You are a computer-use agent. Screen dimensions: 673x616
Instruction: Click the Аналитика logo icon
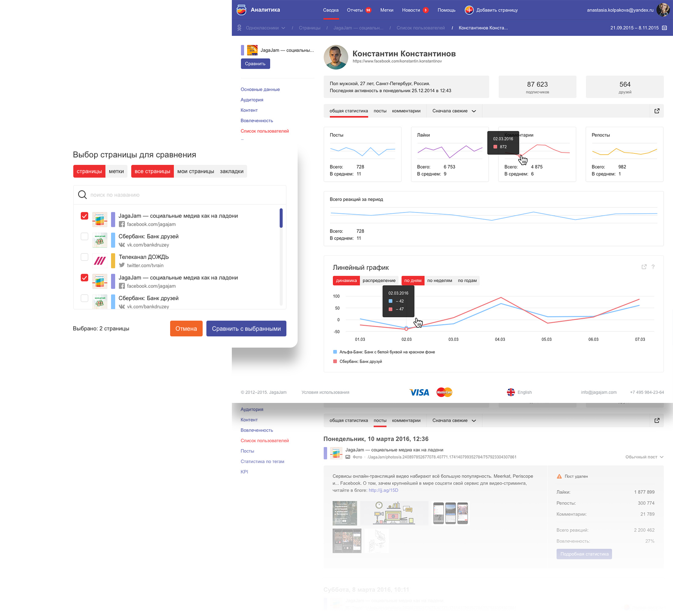(242, 10)
